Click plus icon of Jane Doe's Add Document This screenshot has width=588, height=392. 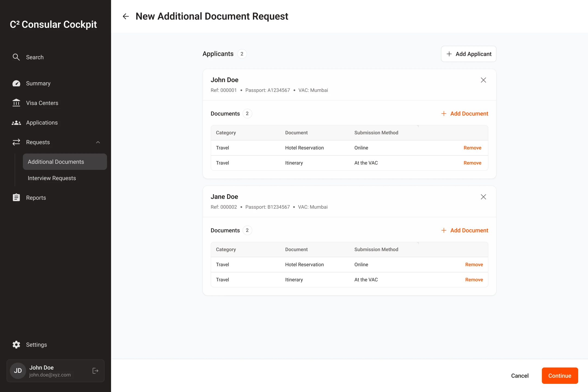coord(444,230)
